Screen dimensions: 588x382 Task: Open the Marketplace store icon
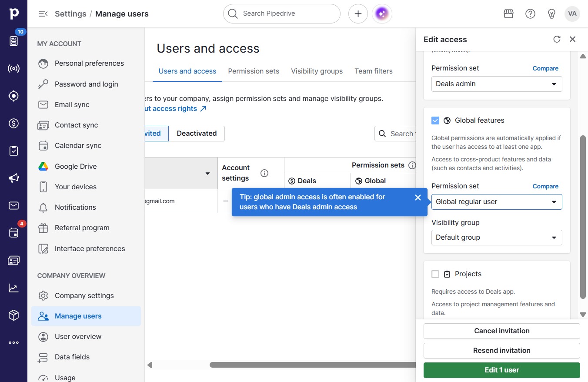[508, 14]
